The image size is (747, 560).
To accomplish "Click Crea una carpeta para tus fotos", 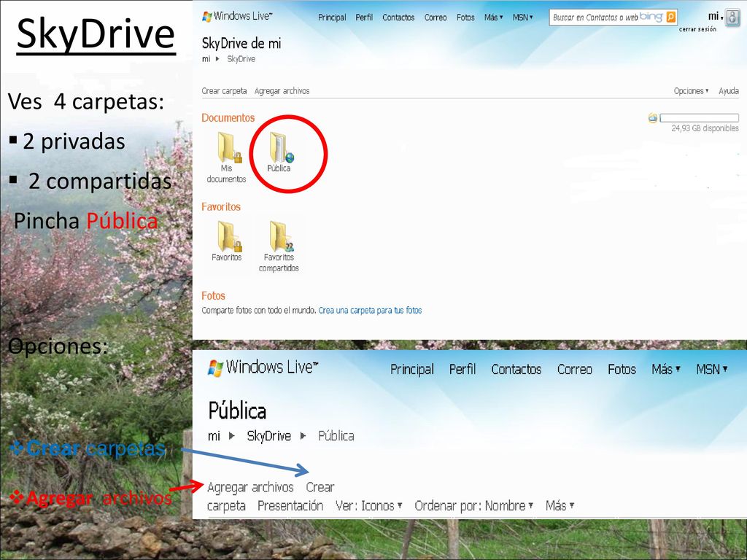I will [370, 311].
